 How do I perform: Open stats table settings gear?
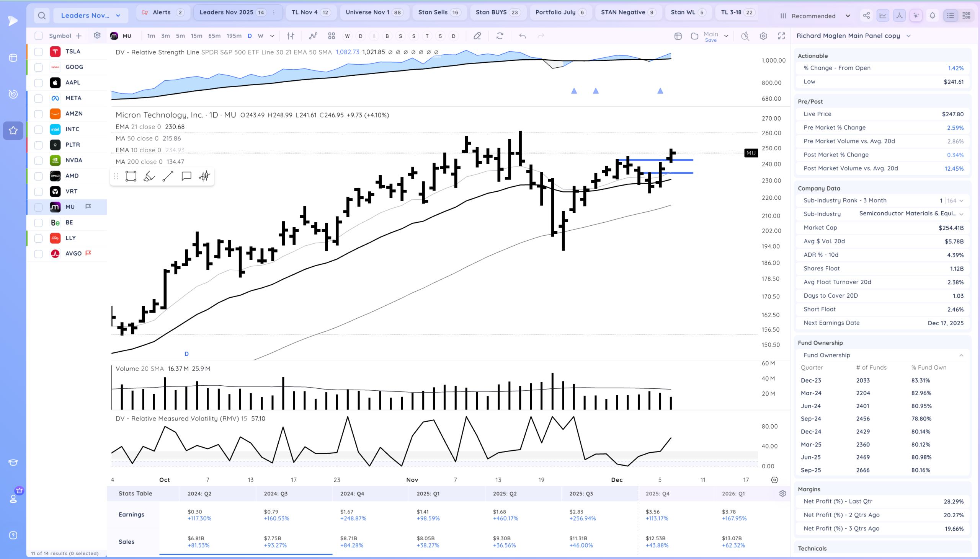pyautogui.click(x=782, y=493)
